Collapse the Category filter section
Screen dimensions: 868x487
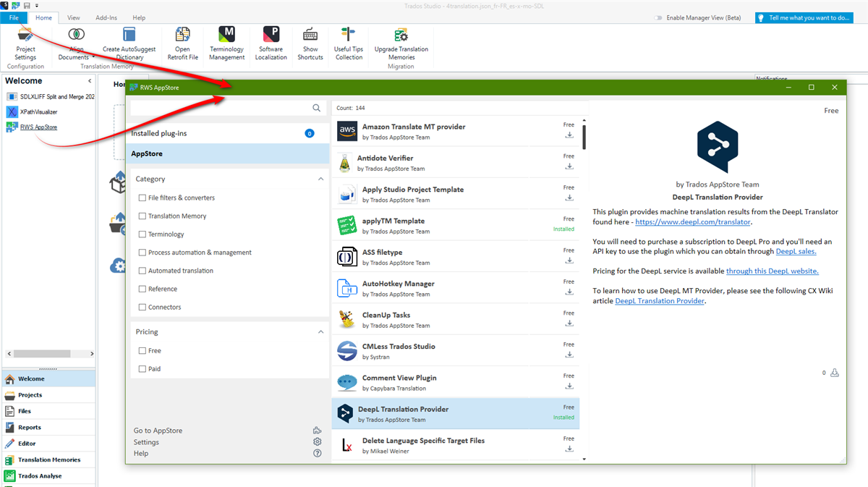(321, 179)
